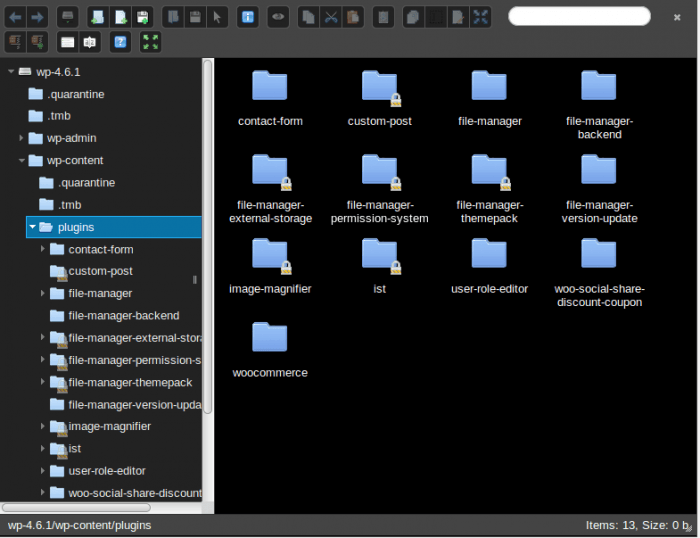Click the resize image arrows icon
Screen dimensions: 700x538
pyautogui.click(x=480, y=17)
